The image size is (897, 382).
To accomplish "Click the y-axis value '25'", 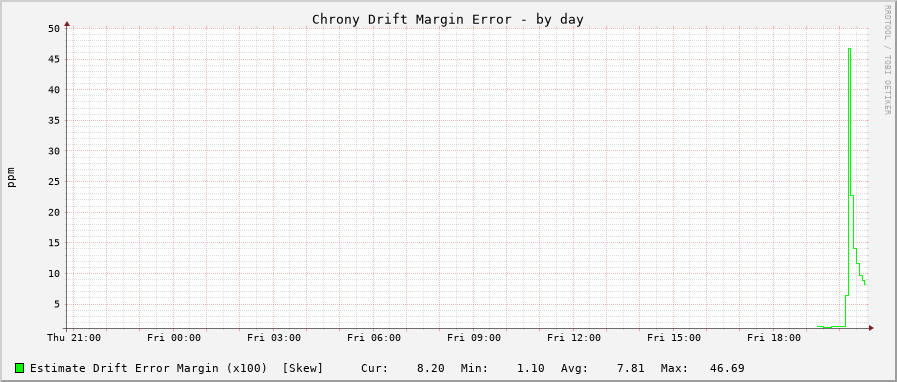I will [x=54, y=181].
